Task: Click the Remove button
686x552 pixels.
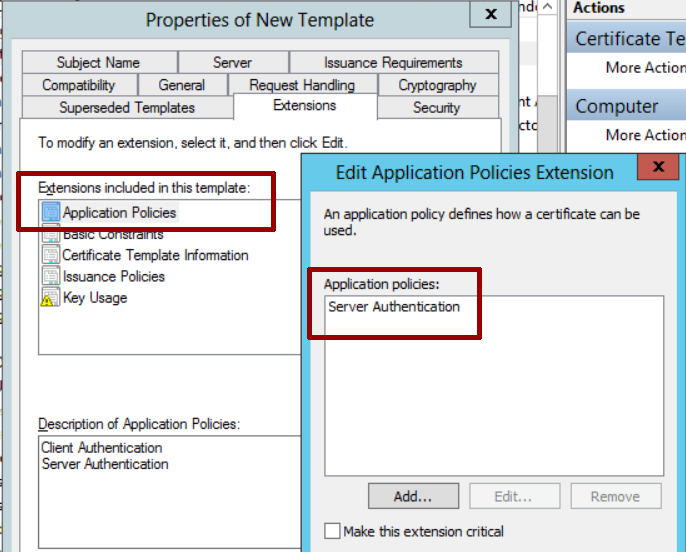Action: pyautogui.click(x=616, y=496)
